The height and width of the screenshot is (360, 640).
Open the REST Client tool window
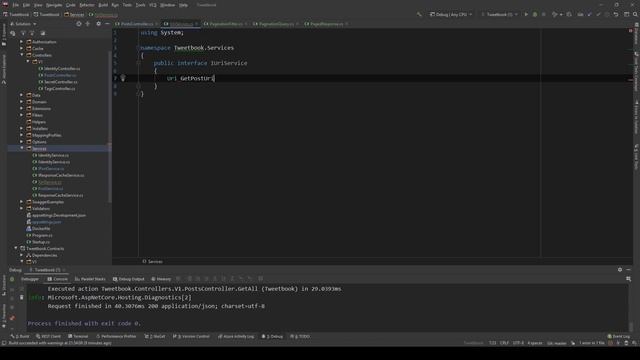(48, 336)
